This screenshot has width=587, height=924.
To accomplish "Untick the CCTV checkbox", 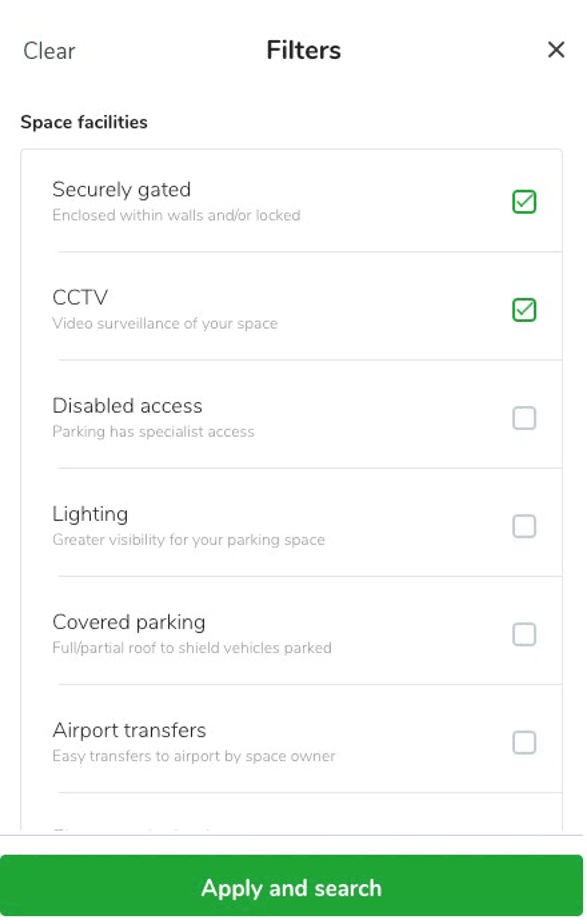I will [524, 310].
